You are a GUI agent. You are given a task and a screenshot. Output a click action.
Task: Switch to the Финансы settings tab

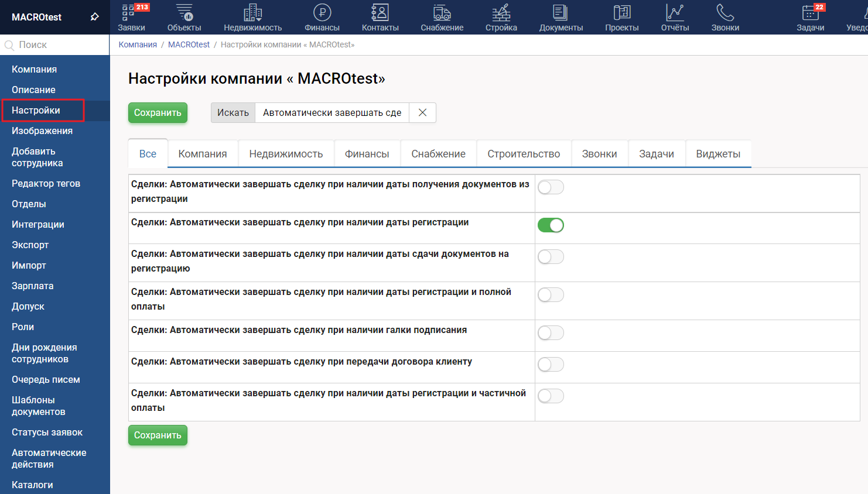367,154
